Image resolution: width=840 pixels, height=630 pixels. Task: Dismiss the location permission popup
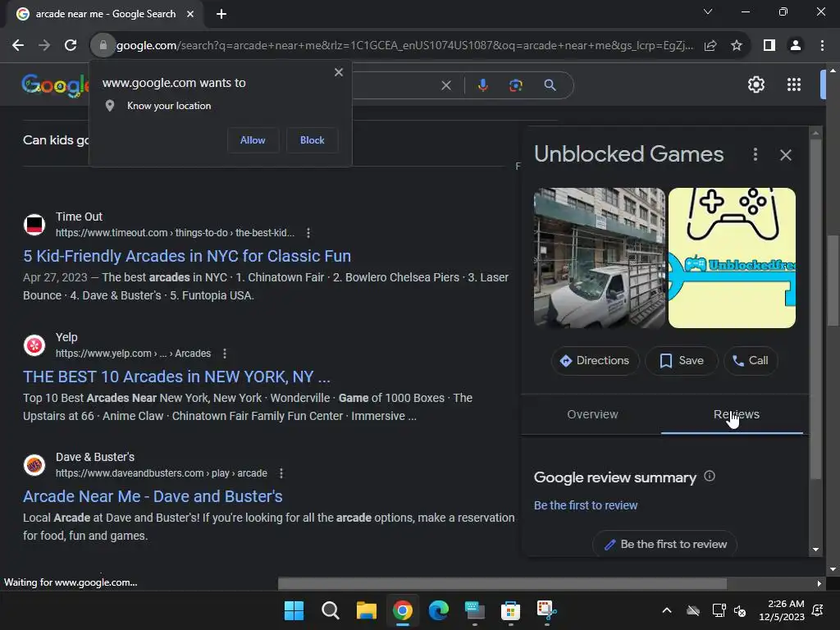[339, 72]
